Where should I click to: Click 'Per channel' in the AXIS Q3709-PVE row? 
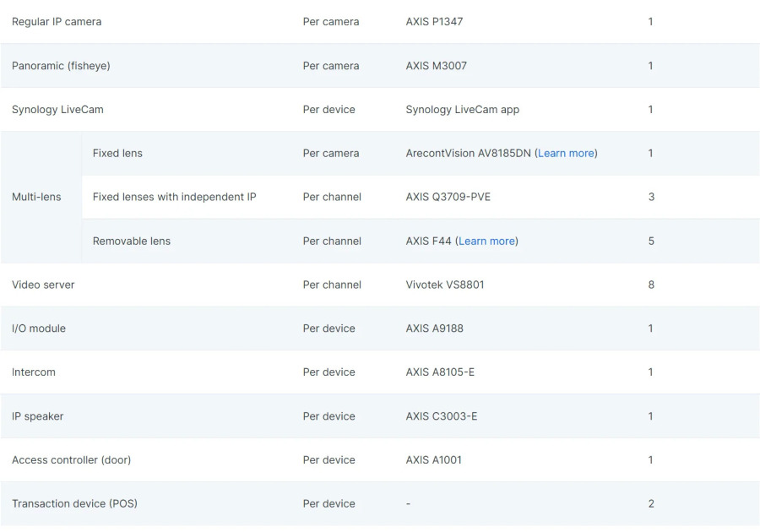tap(332, 197)
